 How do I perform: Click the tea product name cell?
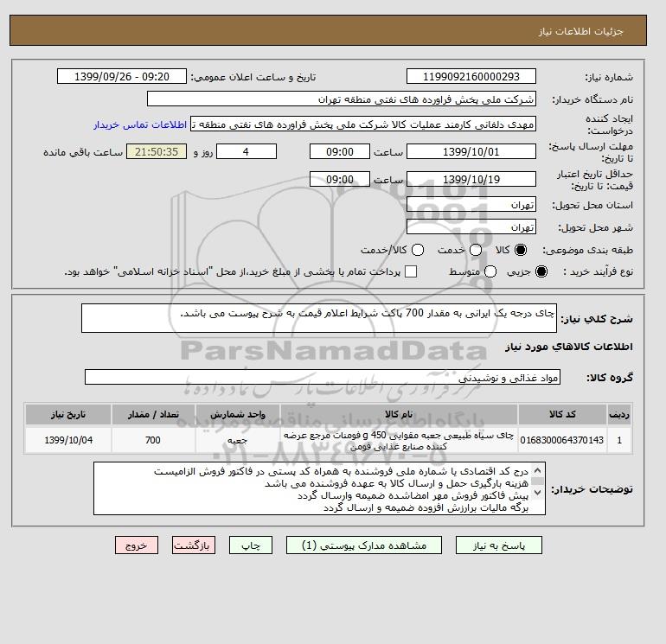pos(399,440)
